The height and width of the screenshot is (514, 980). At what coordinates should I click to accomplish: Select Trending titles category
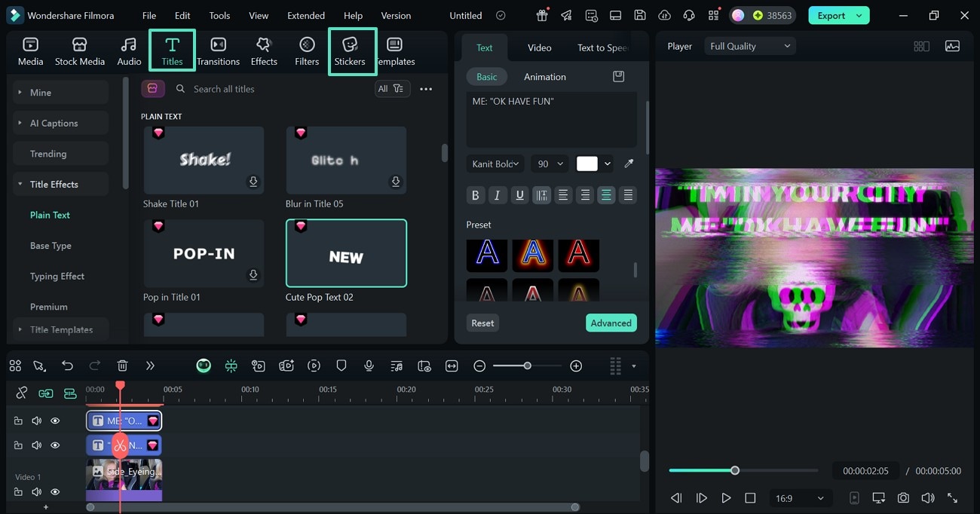(x=60, y=153)
